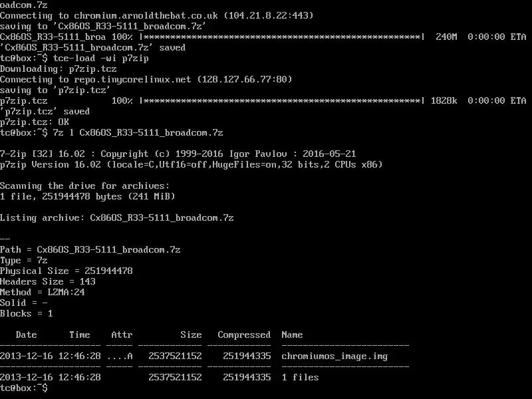Click the tce-load -wi p7zip command
The height and width of the screenshot is (399, 532).
click(x=101, y=58)
